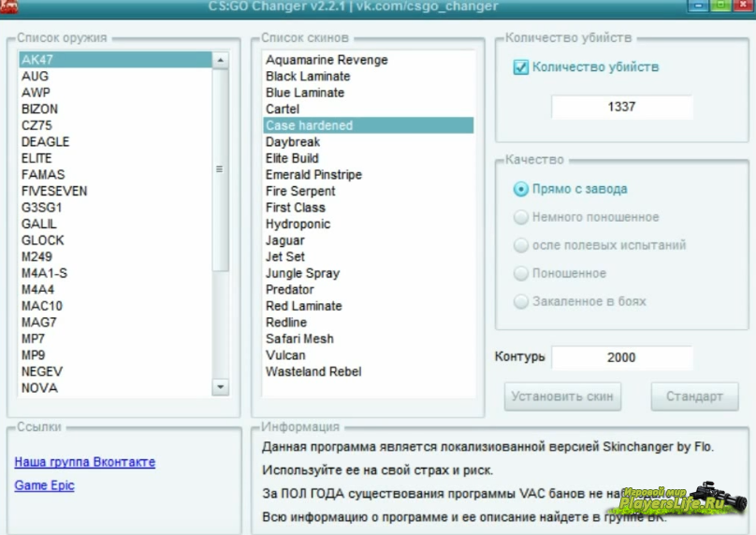Choose the Red Laminate skin

coord(369,306)
